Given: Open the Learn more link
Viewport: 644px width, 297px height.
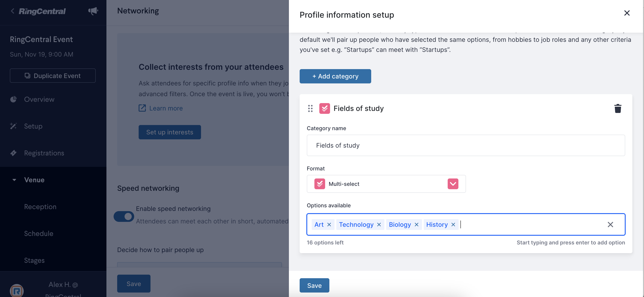Looking at the screenshot, I should pos(166,108).
